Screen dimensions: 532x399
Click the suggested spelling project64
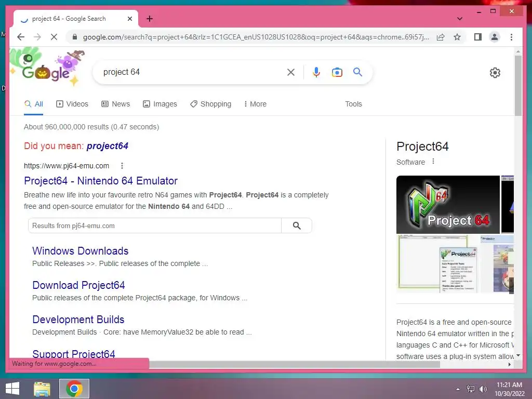coord(107,146)
